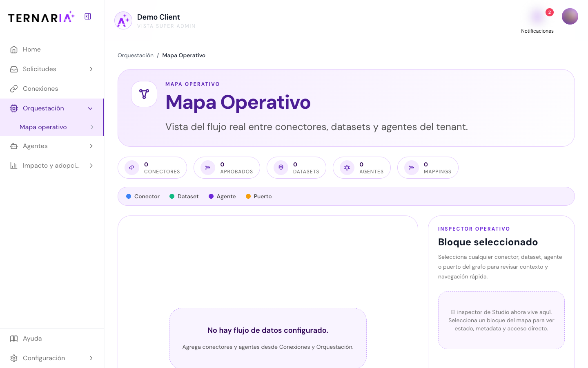Open Solicitudes menu item
Image resolution: width=588 pixels, height=368 pixels.
pyautogui.click(x=52, y=69)
